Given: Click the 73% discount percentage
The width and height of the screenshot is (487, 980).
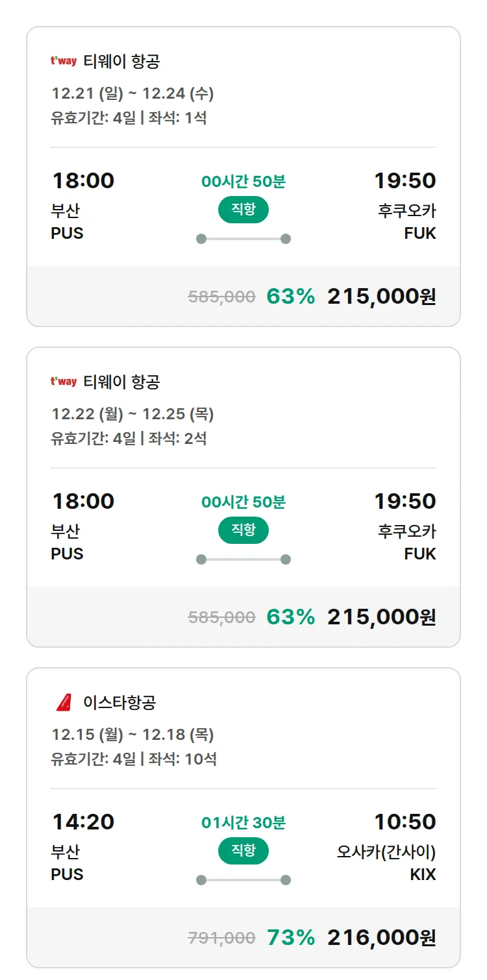Looking at the screenshot, I should pyautogui.click(x=290, y=938).
